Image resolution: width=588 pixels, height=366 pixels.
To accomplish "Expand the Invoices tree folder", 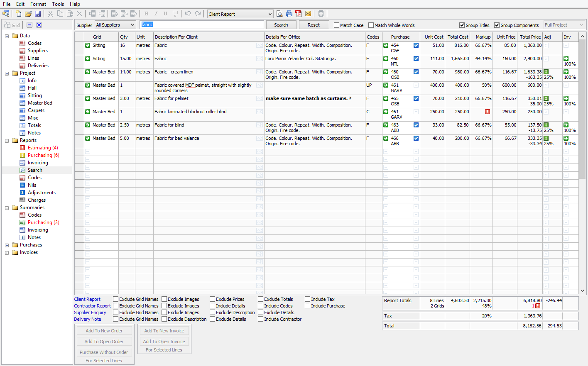I will click(7, 253).
